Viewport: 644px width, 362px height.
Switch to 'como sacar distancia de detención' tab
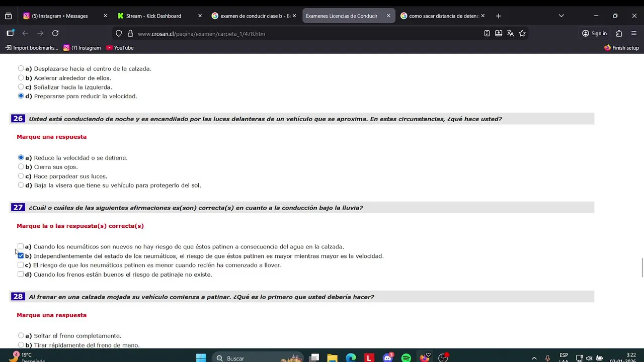point(444,16)
